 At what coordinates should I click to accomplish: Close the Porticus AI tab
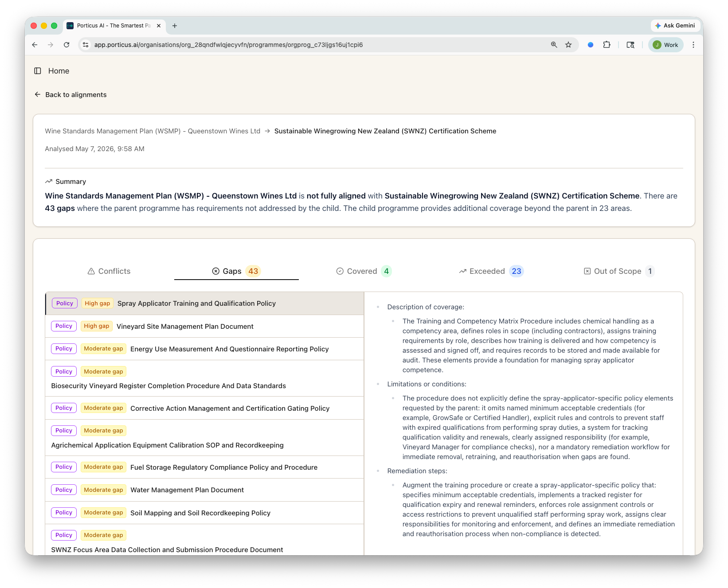click(x=159, y=26)
